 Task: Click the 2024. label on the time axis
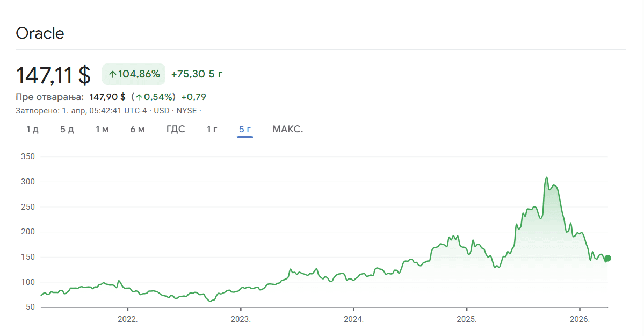click(x=354, y=319)
